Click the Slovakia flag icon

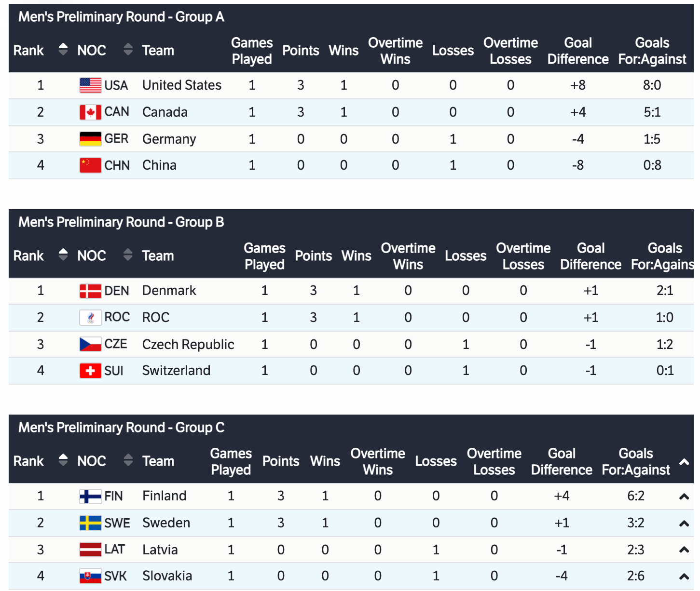coord(90,576)
